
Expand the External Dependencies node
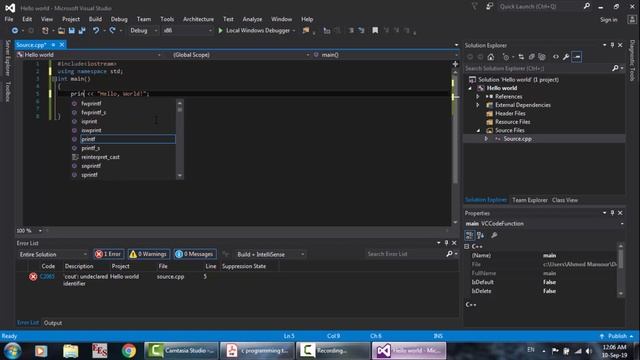478,105
